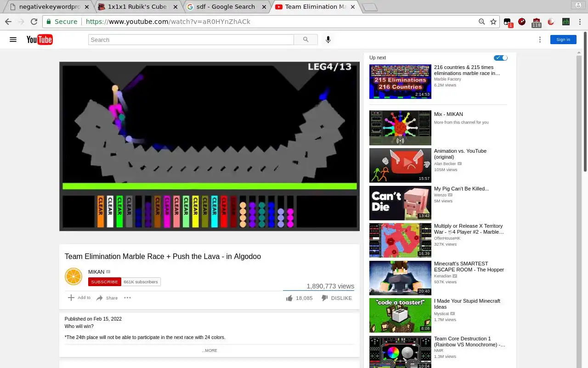Click the Add to plus icon
This screenshot has width=588, height=368.
pos(71,298)
